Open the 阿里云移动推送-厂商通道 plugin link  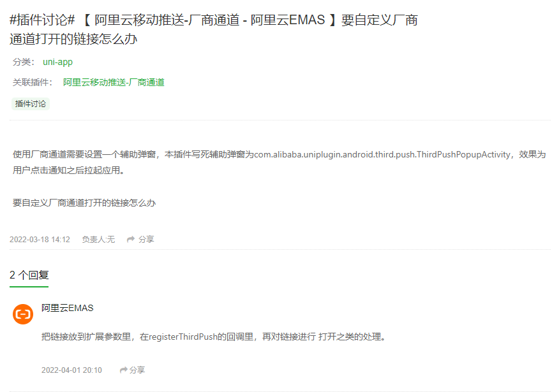[x=113, y=82]
